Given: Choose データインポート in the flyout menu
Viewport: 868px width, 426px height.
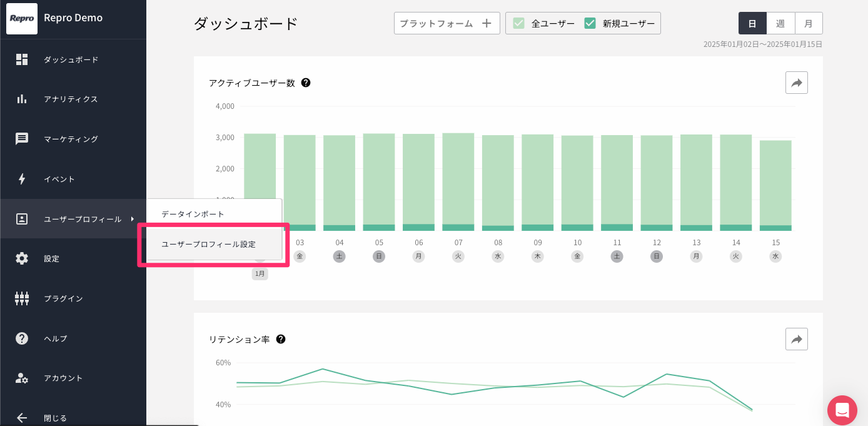Looking at the screenshot, I should tap(193, 214).
